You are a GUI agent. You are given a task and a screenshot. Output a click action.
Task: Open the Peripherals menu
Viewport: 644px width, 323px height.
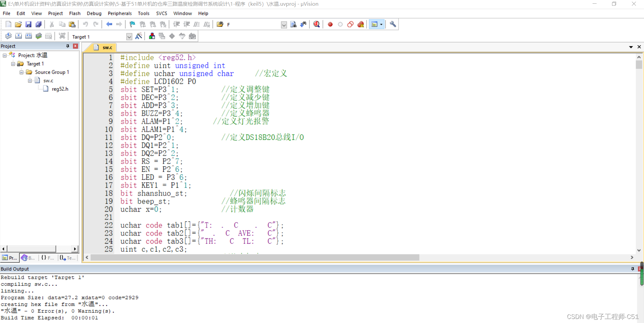[120, 13]
